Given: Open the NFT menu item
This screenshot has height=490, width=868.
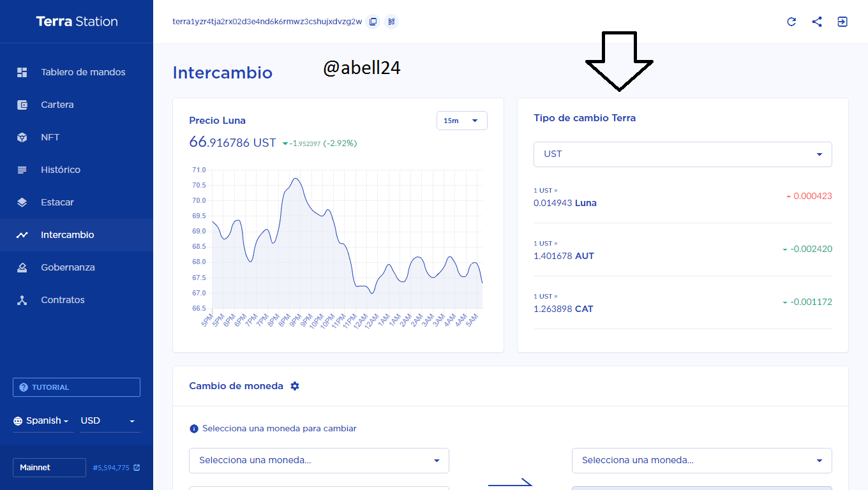Looking at the screenshot, I should (77, 137).
